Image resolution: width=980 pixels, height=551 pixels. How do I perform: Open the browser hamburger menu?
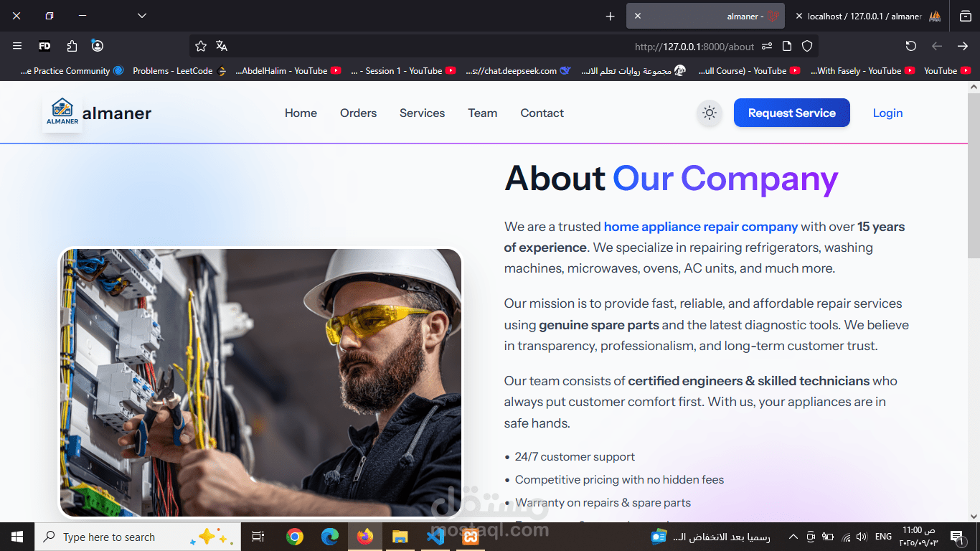[17, 46]
